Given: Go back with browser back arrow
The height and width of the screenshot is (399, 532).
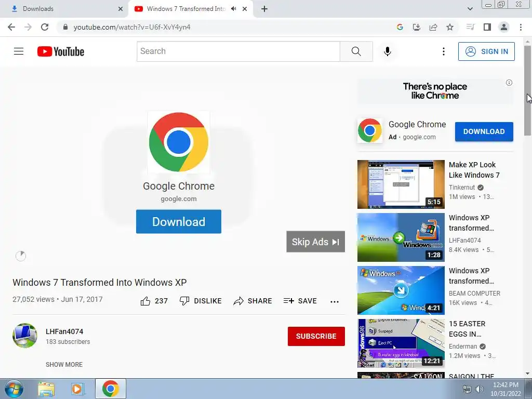Looking at the screenshot, I should click(x=11, y=27).
